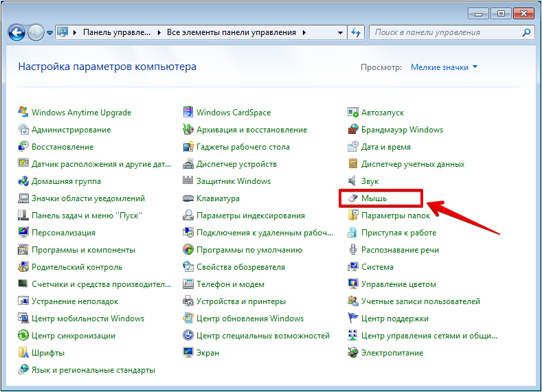
Task: Open Панель задач и меню "Пуск" link
Action: point(87,215)
